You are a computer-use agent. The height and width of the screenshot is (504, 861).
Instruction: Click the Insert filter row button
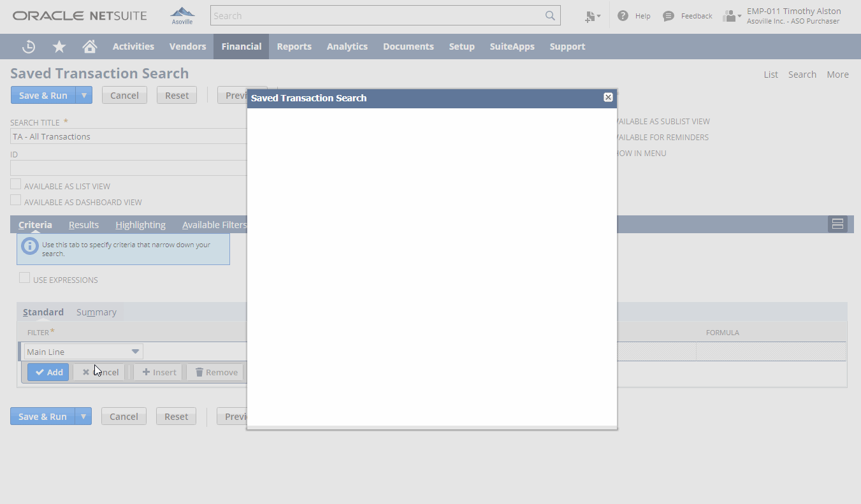point(158,372)
